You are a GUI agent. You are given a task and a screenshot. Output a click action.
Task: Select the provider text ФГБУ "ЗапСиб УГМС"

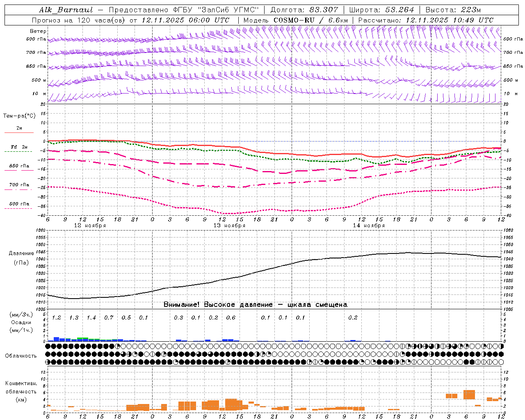217,10
